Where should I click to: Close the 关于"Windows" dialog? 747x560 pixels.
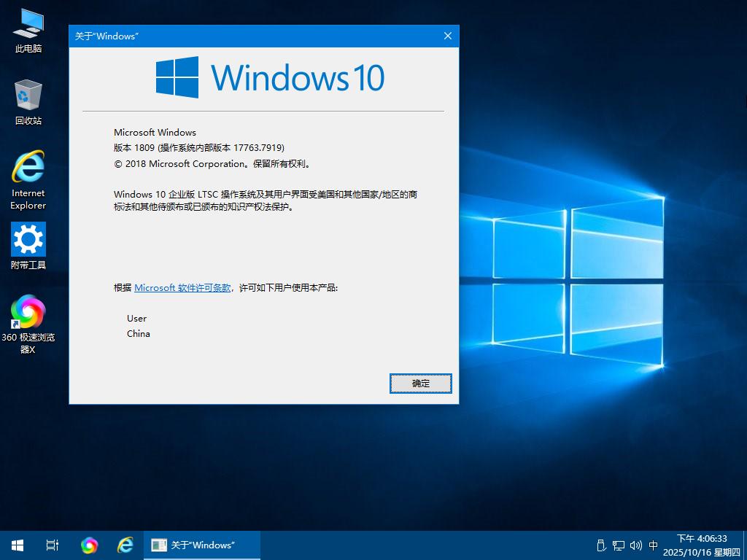tap(448, 36)
